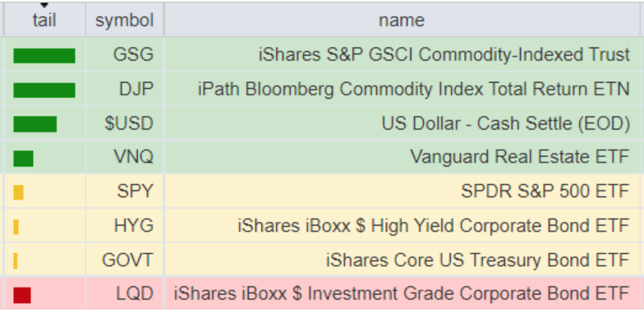Click the green tail bar for VNQ
Screen dimensions: 644x312
coord(23,158)
